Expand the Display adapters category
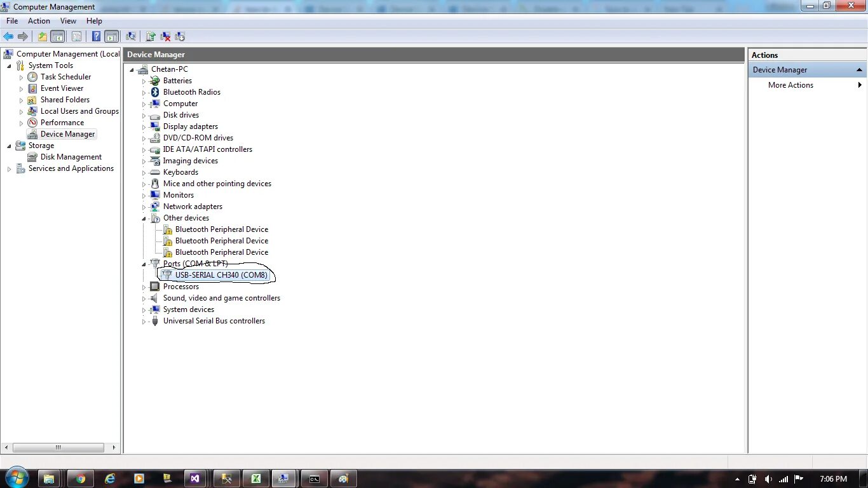Viewport: 868px width, 488px height. (144, 127)
